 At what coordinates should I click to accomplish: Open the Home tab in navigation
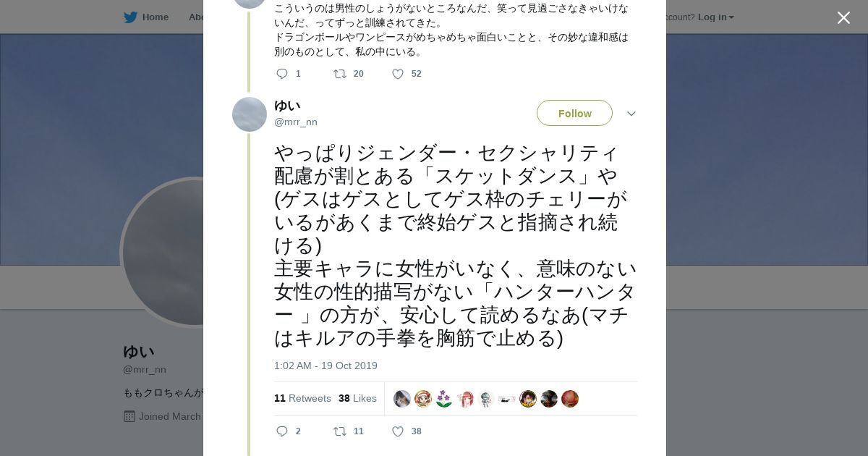coord(155,17)
